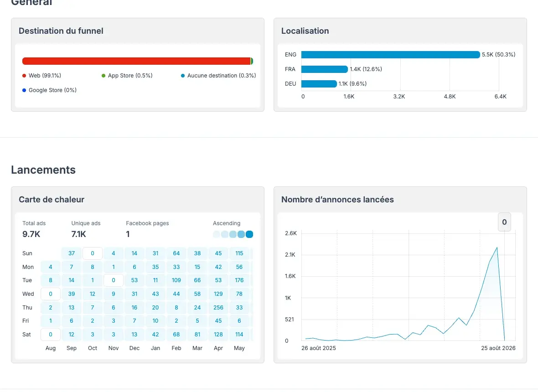Click the DEU location bar
This screenshot has height=392, width=538.
coord(319,84)
